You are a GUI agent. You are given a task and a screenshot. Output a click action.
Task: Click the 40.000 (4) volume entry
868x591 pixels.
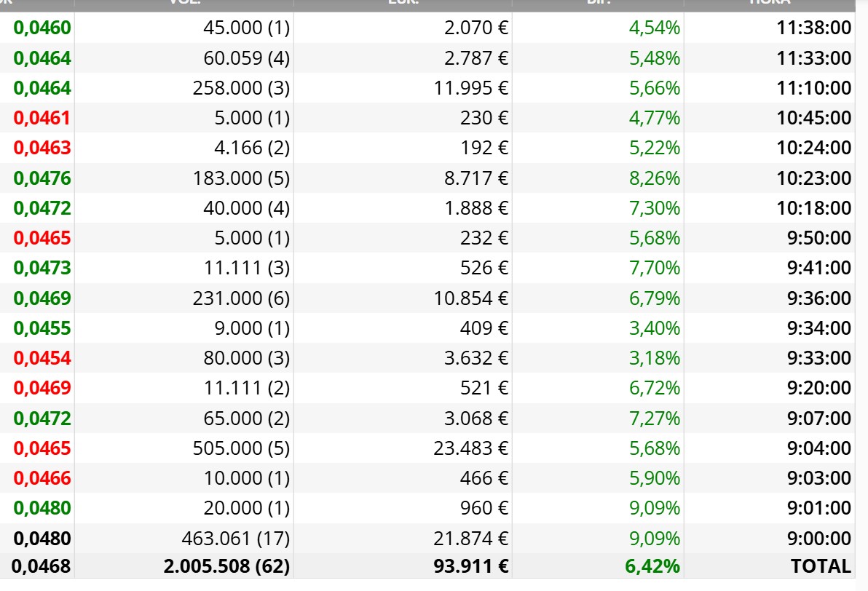[246, 208]
